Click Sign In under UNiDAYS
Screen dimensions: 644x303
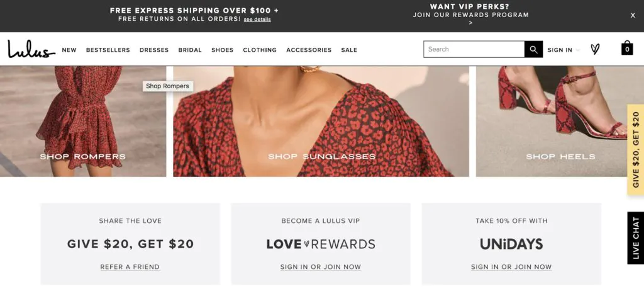tap(511, 267)
